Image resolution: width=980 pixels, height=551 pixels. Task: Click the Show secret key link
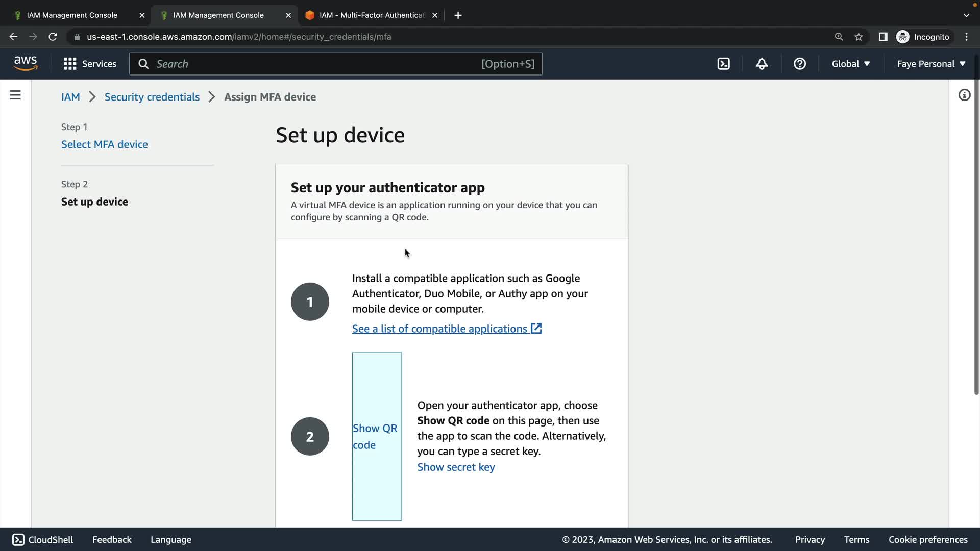click(456, 467)
